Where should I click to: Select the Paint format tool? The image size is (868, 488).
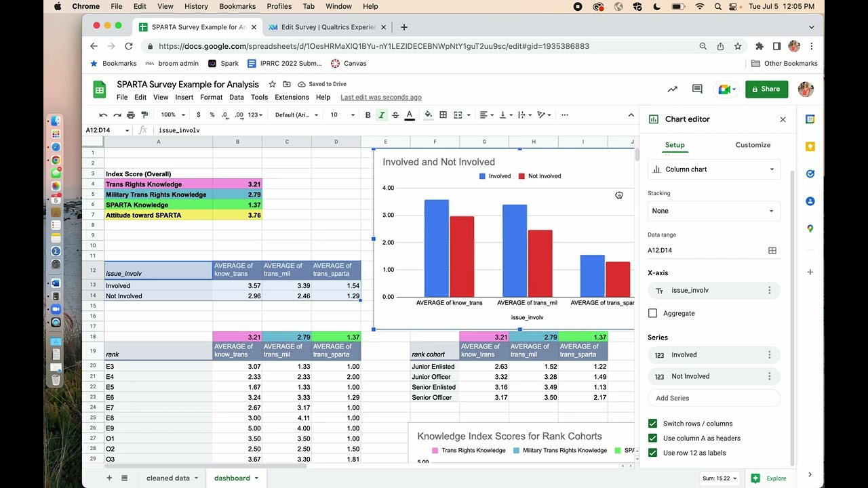pyautogui.click(x=144, y=115)
